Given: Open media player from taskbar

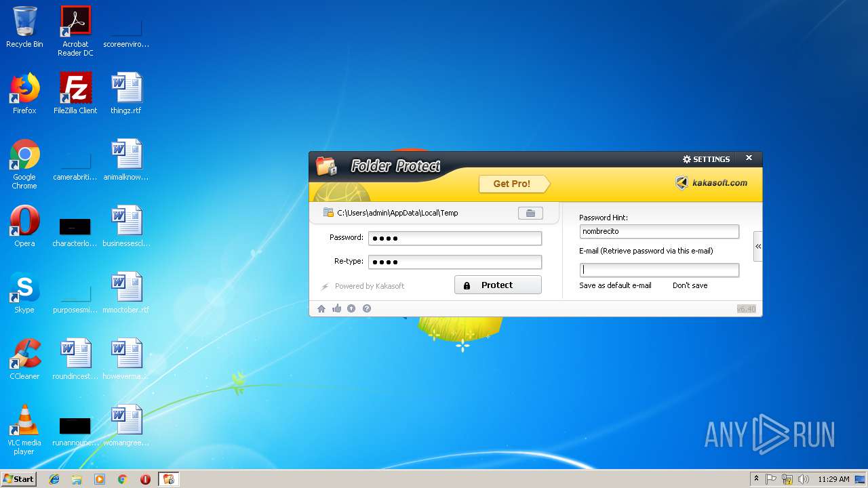Looking at the screenshot, I should tap(100, 479).
